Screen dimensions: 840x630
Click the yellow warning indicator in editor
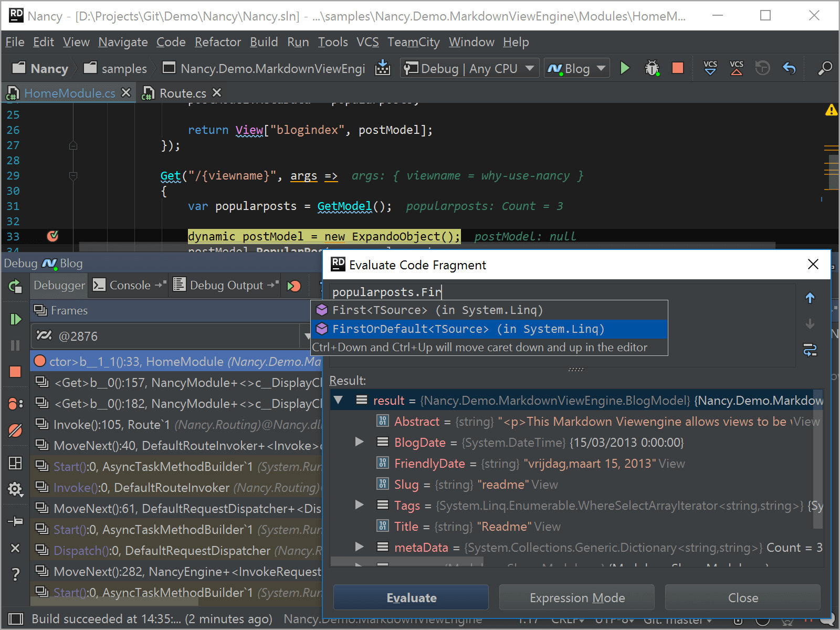[831, 110]
